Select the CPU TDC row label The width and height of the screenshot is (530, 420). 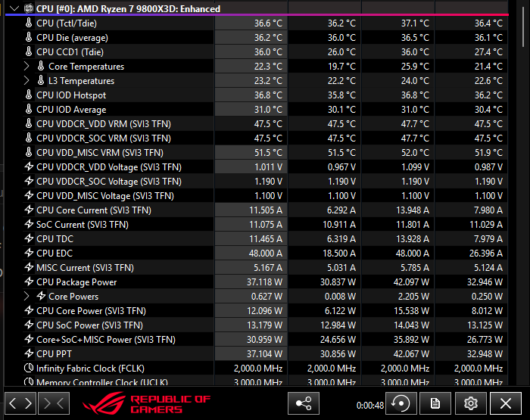point(55,238)
